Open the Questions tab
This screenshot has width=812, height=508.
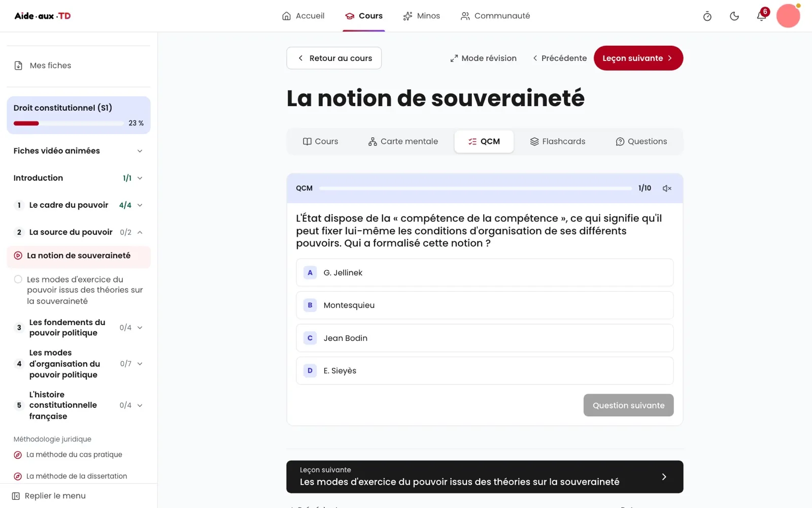coord(641,142)
